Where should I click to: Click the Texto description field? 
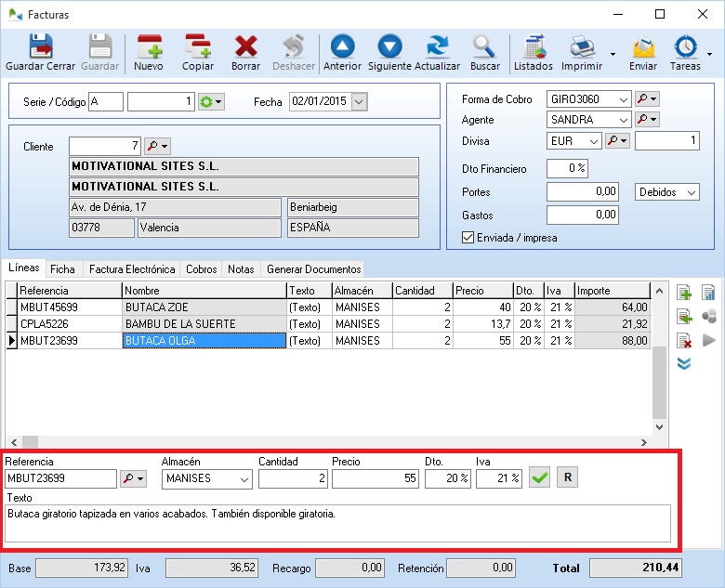point(337,523)
